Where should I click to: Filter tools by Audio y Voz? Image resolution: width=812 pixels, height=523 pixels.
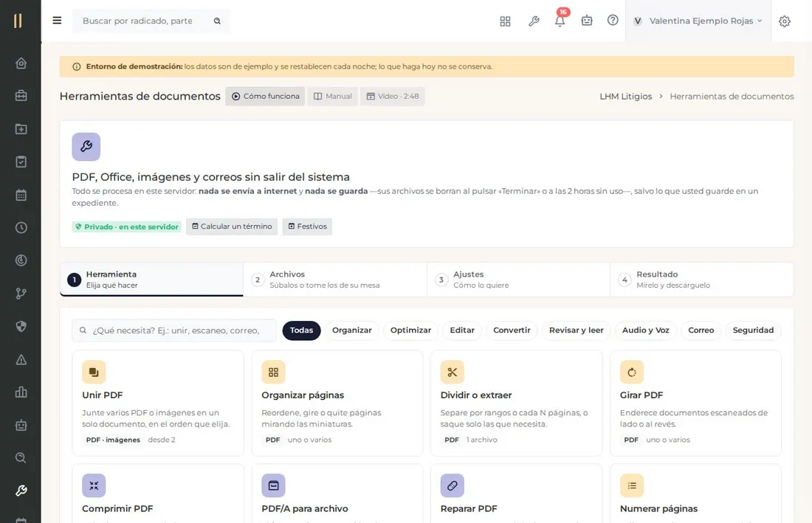(x=646, y=330)
